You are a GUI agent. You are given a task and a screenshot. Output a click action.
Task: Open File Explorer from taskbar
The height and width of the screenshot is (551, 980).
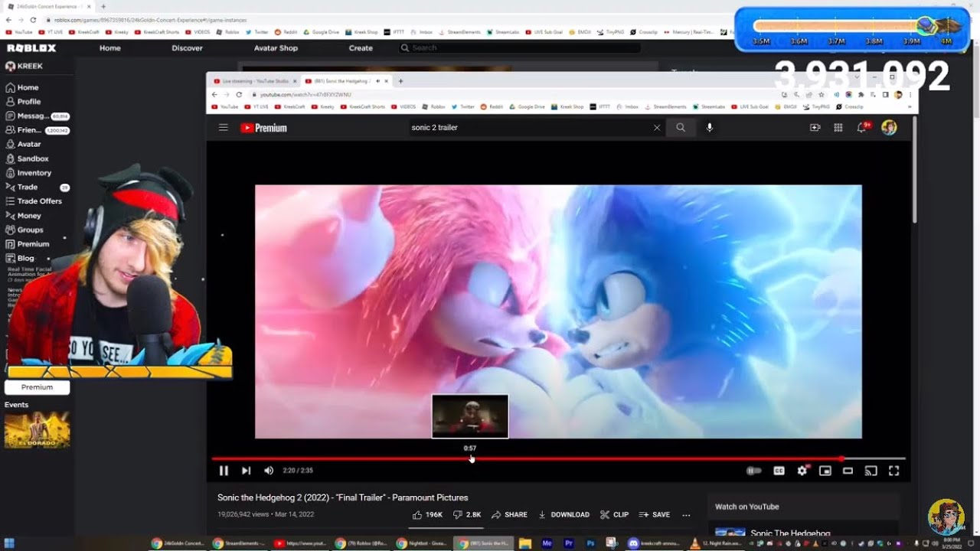[525, 543]
